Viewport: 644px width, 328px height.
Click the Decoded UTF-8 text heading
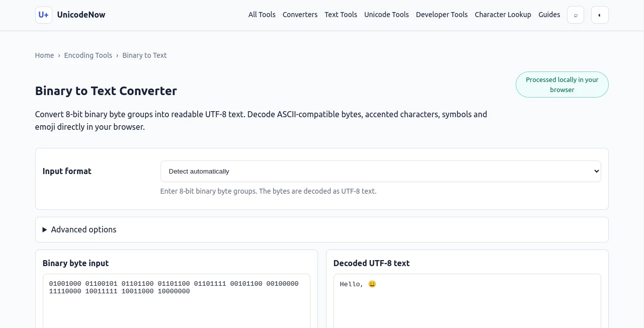(x=371, y=263)
